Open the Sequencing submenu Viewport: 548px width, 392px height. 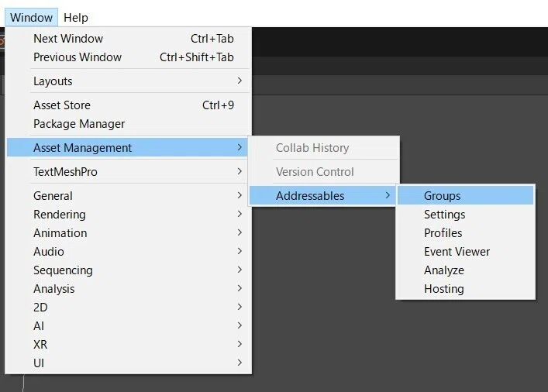tap(128, 270)
